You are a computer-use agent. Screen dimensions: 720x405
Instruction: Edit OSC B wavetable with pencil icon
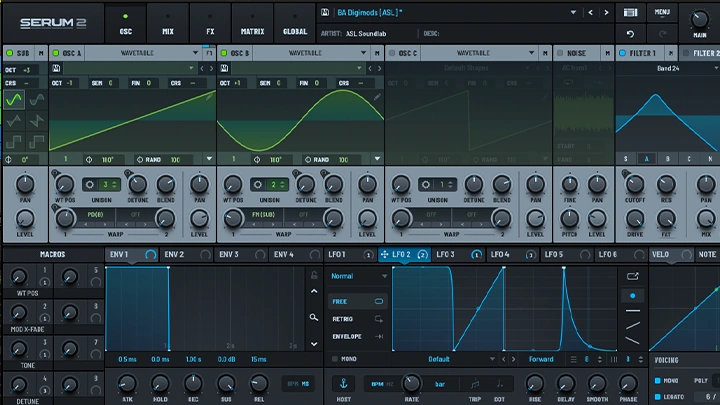click(377, 97)
